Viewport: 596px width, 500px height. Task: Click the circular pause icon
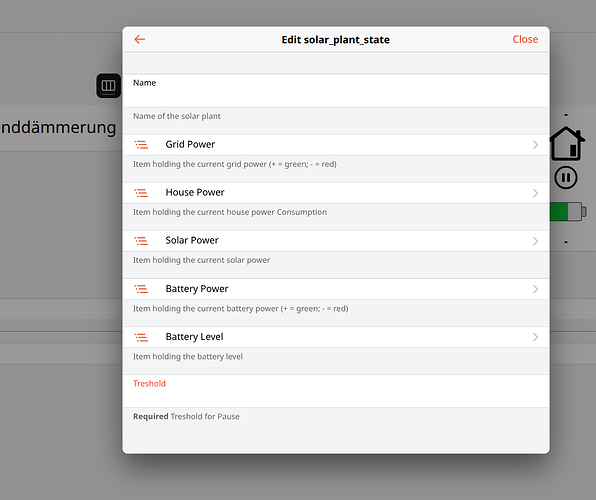pos(566,178)
